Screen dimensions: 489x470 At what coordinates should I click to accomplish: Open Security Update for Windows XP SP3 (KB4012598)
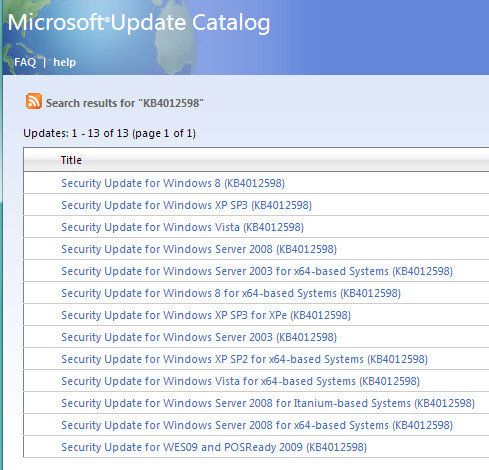pos(186,205)
